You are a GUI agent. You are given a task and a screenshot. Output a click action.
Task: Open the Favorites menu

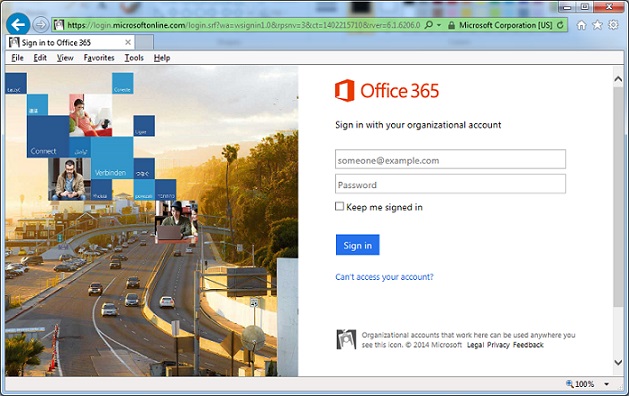click(x=99, y=58)
